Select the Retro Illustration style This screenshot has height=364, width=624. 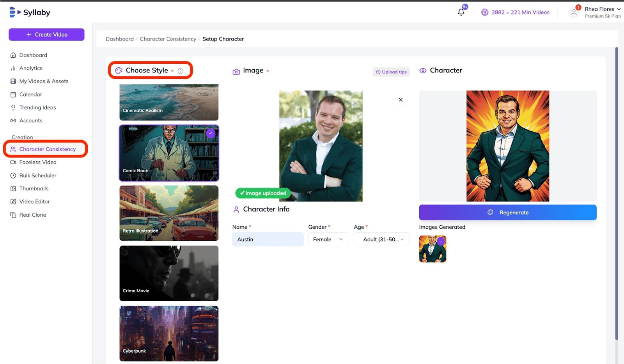tap(169, 213)
